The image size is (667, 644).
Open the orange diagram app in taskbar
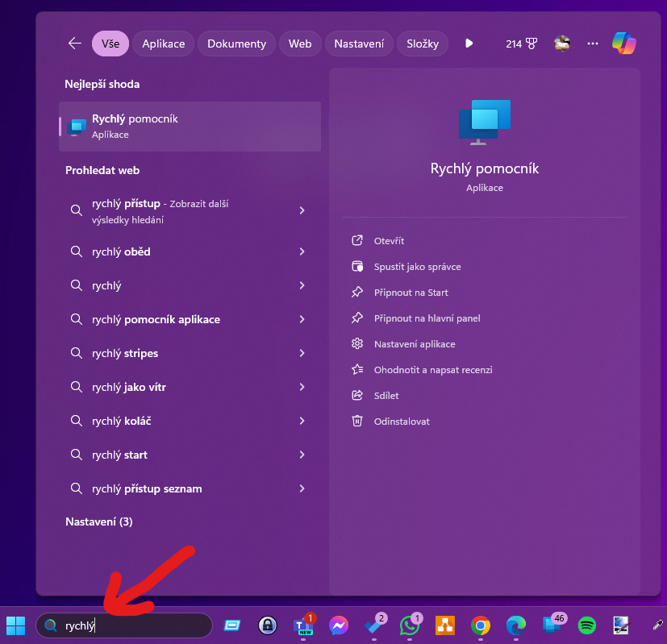(x=445, y=625)
